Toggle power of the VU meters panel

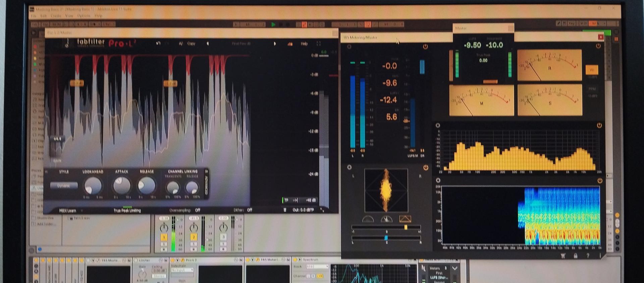598,46
